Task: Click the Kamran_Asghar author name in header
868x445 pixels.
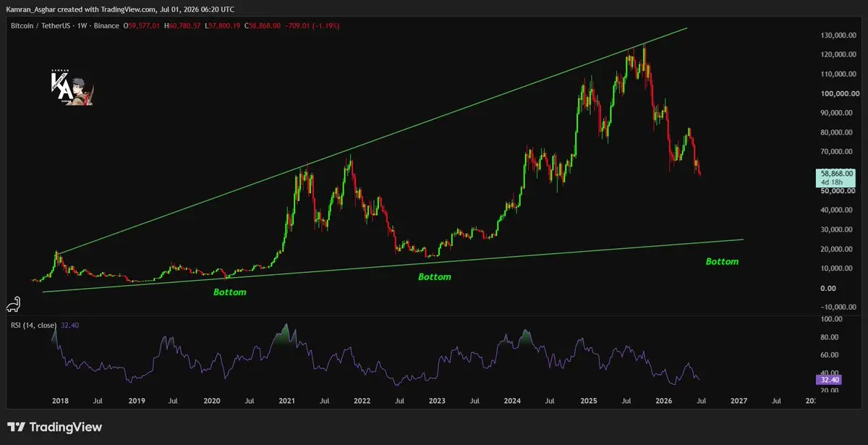Action: point(30,9)
